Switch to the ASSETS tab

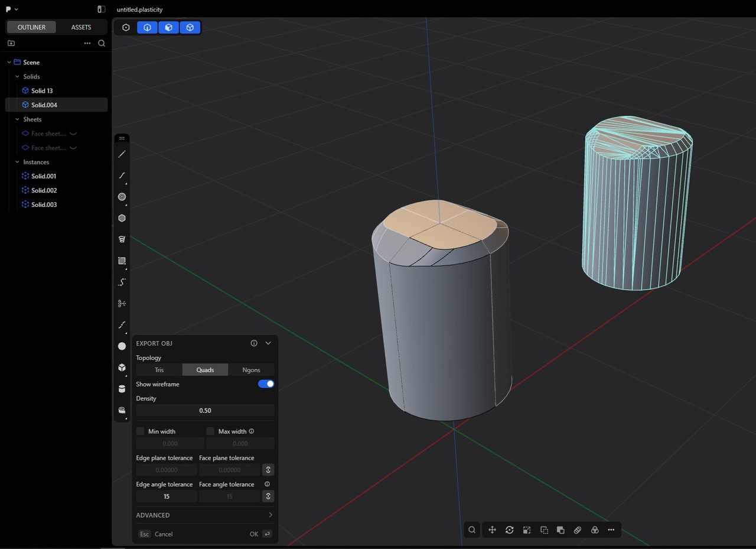pyautogui.click(x=81, y=27)
